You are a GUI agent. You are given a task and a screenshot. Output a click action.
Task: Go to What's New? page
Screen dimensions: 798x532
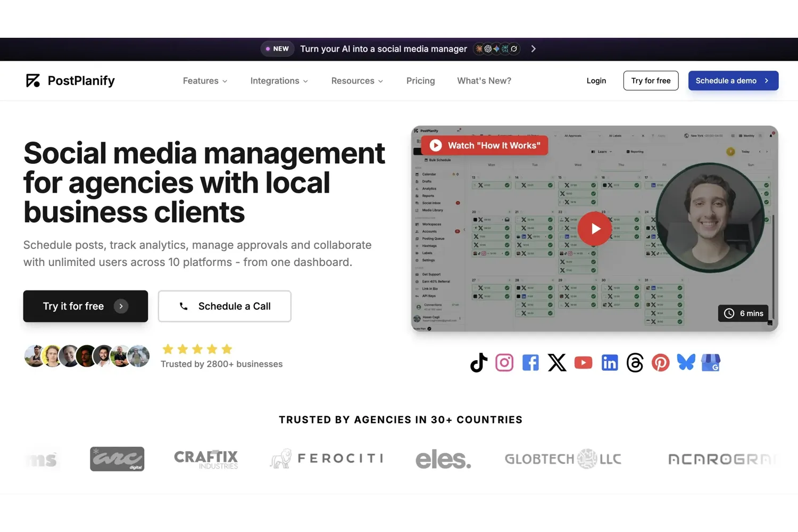(x=484, y=81)
